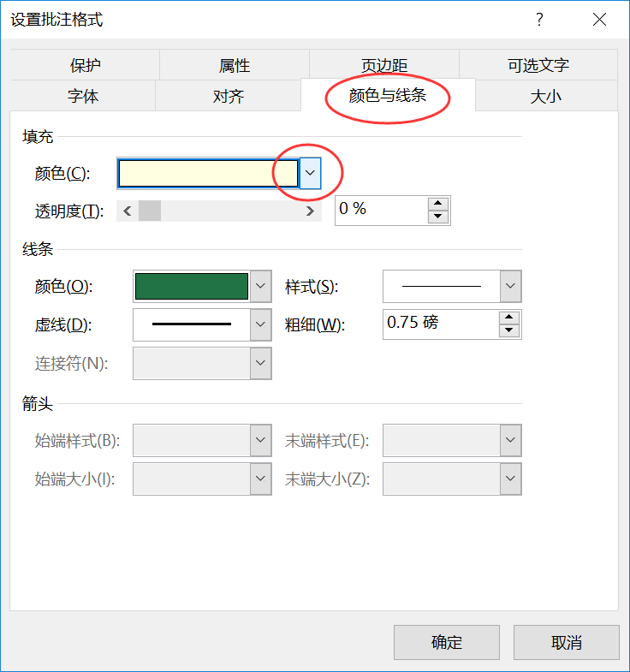630x672 pixels.
Task: Click the transparency slider right arrow
Action: [310, 211]
